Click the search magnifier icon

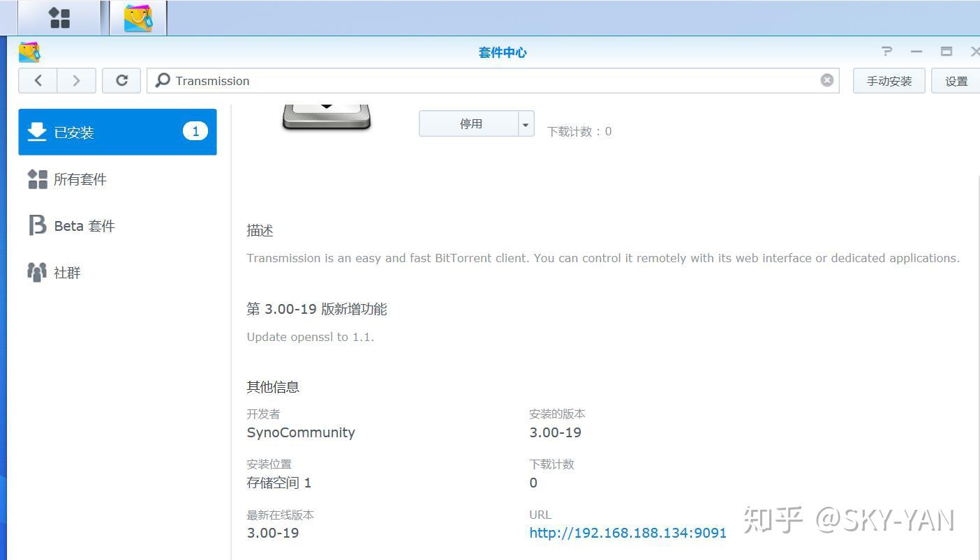point(161,81)
